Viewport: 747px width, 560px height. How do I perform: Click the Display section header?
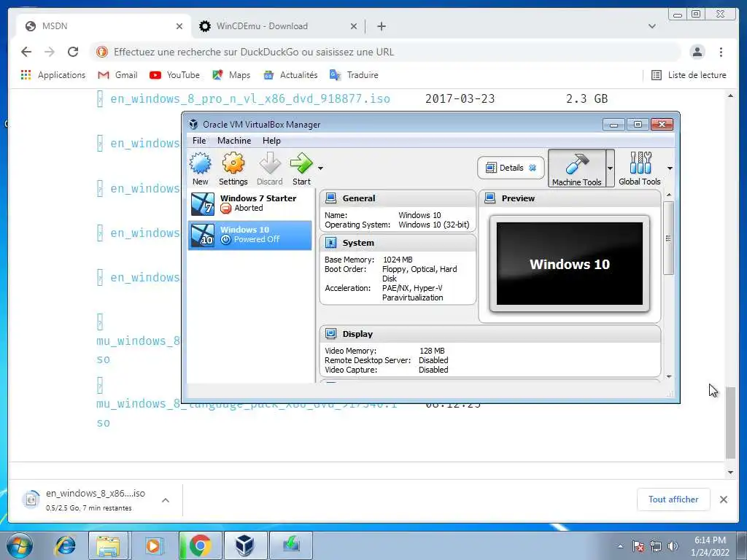490,334
